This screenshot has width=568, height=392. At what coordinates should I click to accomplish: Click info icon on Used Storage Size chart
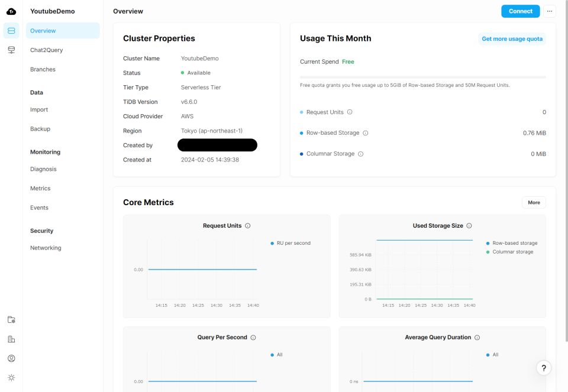(x=469, y=225)
